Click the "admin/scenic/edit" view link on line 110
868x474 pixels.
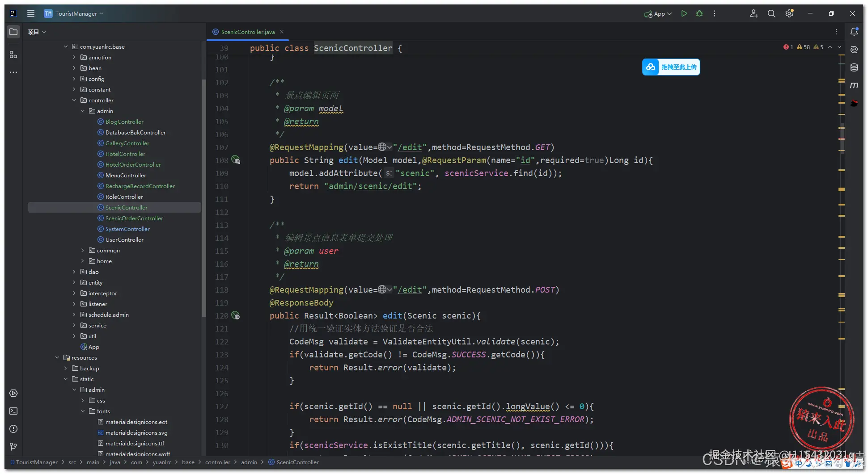(370, 186)
